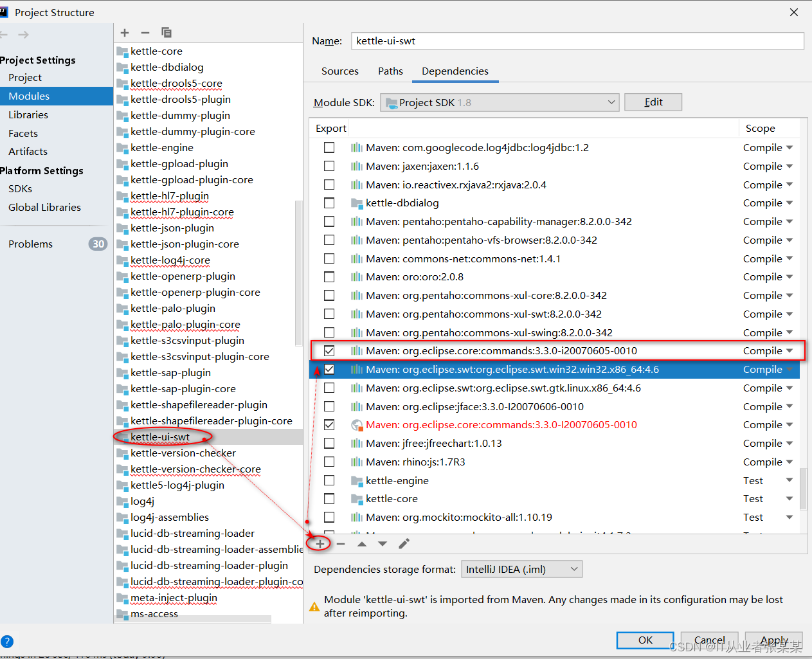Remove dependency with minus icon
812x659 pixels.
point(341,544)
